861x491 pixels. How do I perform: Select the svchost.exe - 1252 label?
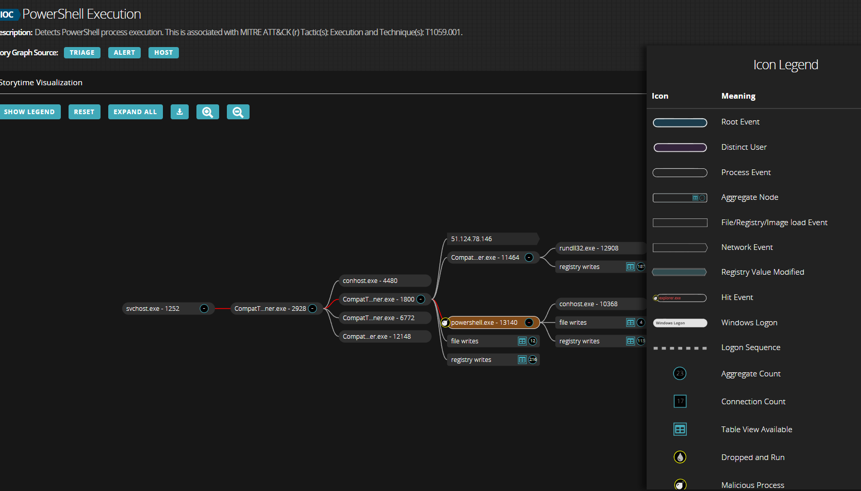153,309
